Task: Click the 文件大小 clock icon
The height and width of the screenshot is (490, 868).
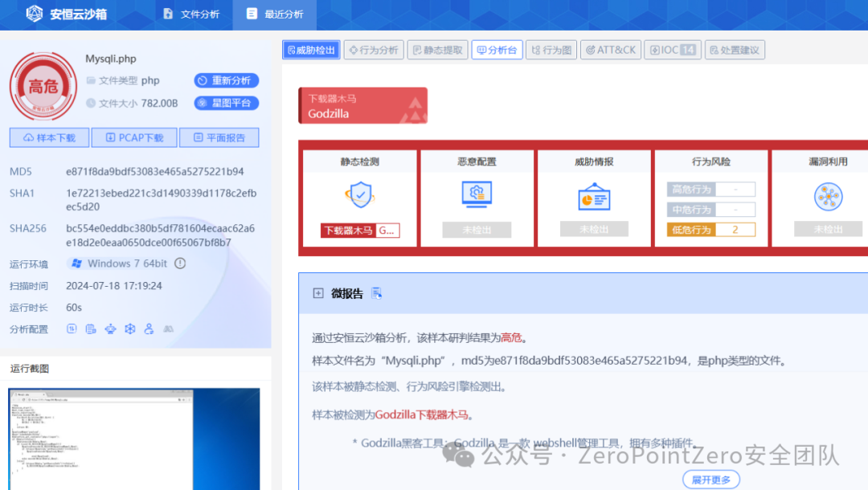Action: pos(91,103)
